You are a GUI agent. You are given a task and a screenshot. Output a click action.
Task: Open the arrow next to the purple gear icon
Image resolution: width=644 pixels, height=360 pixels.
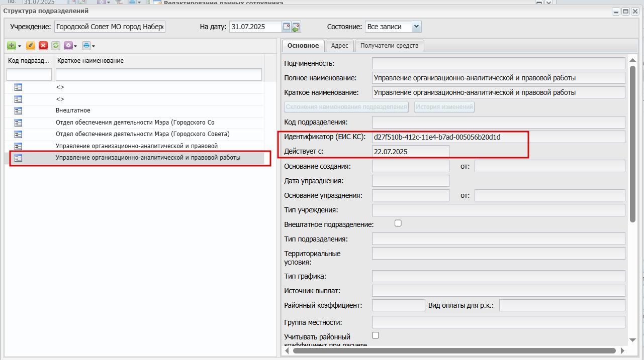75,46
